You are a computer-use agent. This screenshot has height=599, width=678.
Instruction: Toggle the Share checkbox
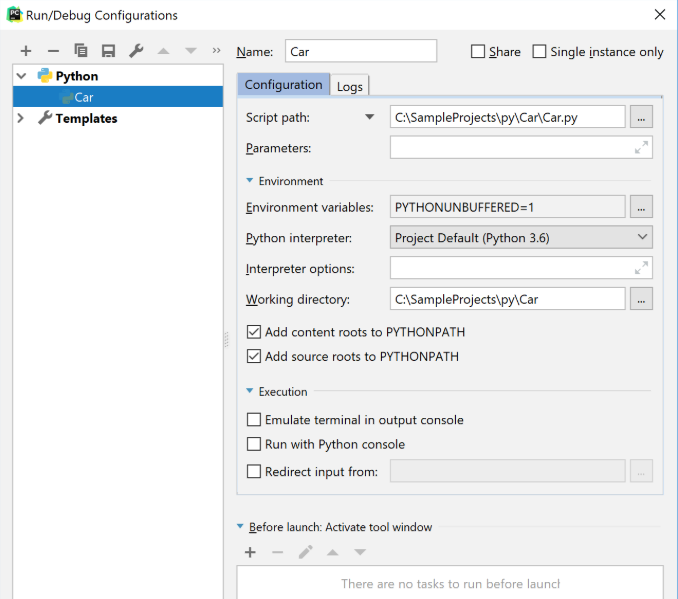click(478, 51)
